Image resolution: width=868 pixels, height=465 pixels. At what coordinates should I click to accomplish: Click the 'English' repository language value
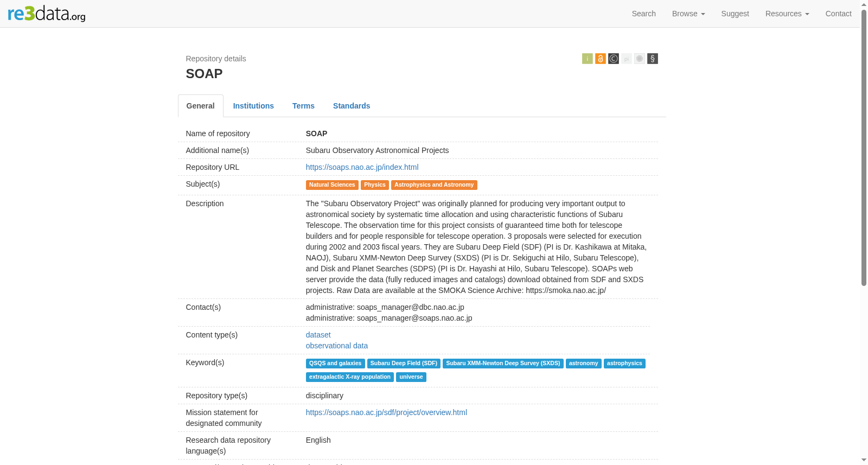[x=318, y=440]
